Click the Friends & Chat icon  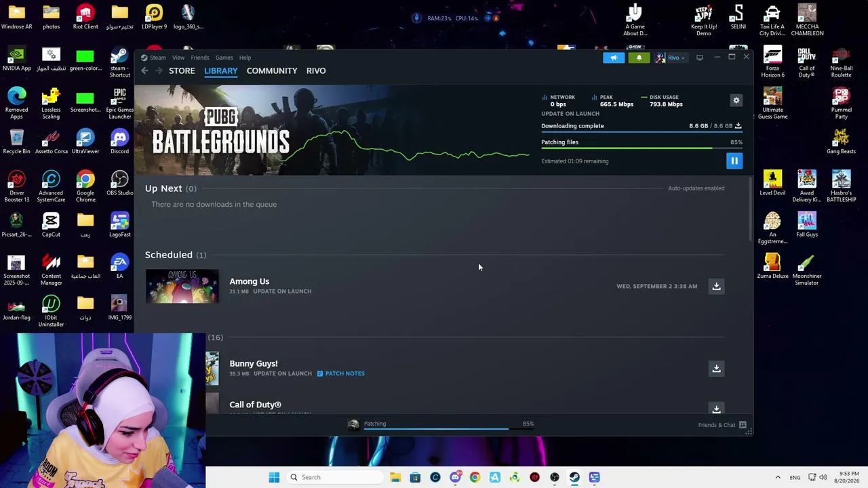(743, 425)
